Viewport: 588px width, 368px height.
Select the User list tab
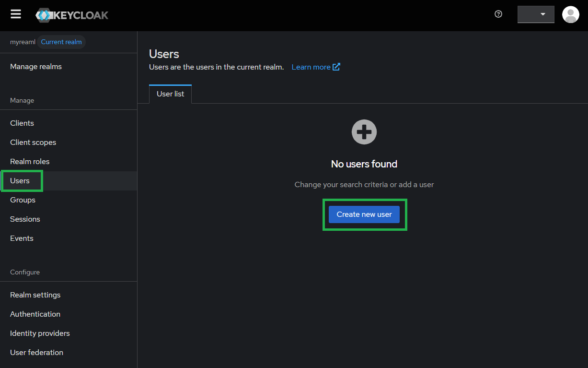point(170,94)
